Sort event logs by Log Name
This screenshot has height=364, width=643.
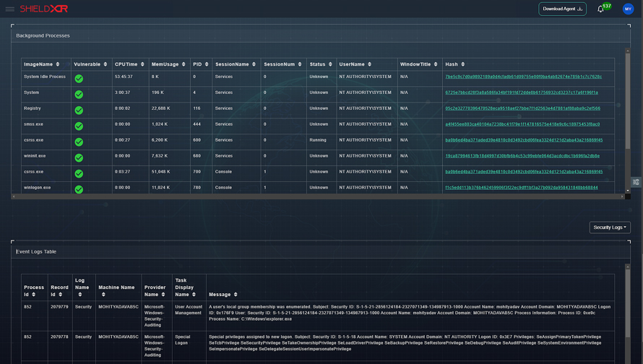tap(80, 295)
